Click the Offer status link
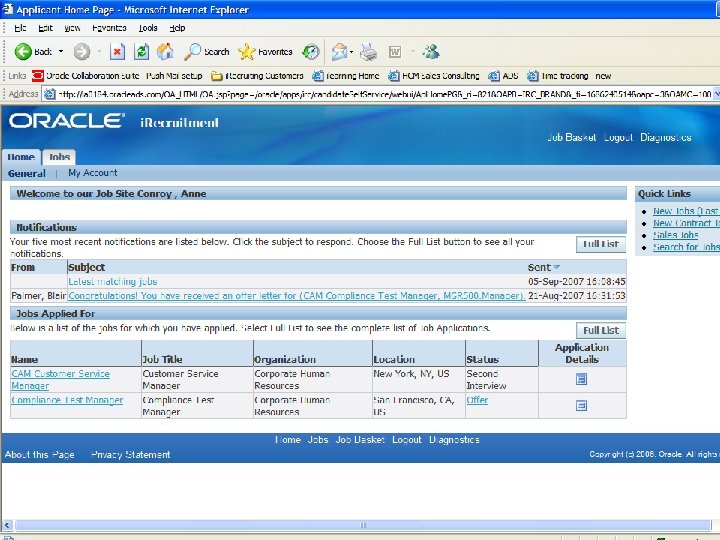 tap(477, 400)
